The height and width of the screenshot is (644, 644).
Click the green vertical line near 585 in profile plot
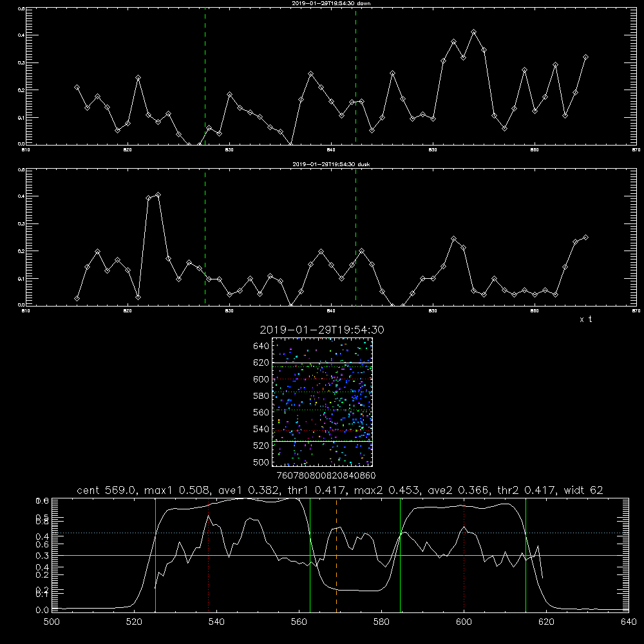tap(400, 556)
